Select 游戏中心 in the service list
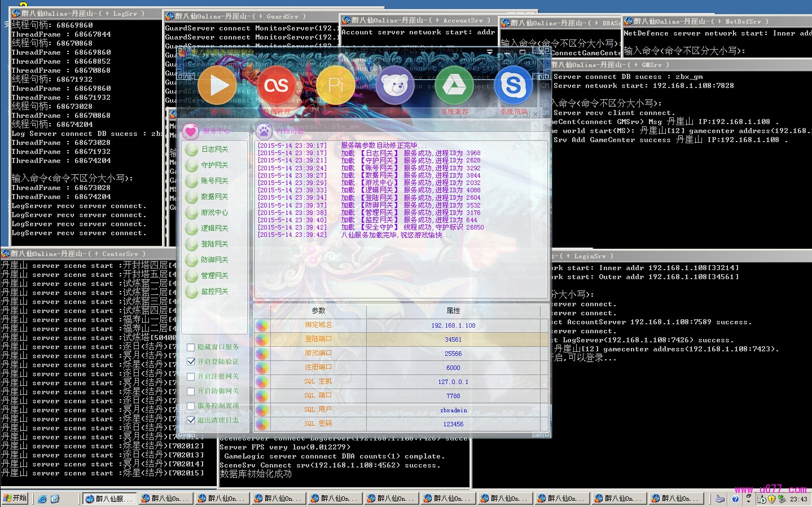Screen dimensions: 812x507 click(214, 213)
